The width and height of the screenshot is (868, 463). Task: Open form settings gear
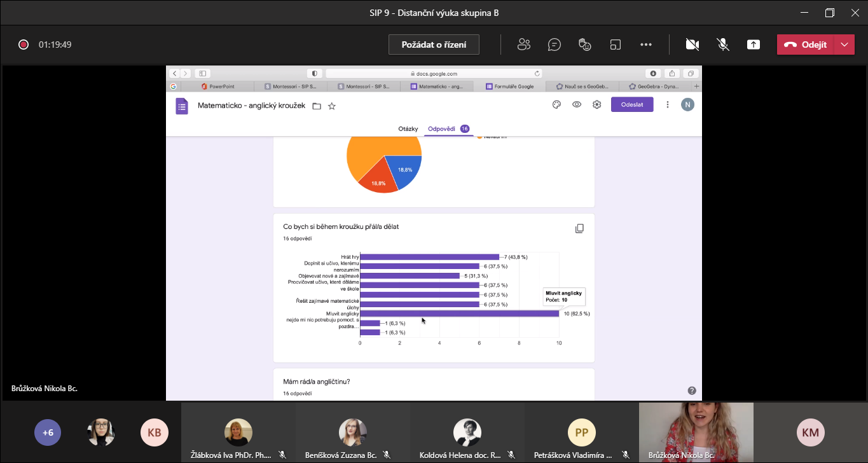pyautogui.click(x=596, y=104)
